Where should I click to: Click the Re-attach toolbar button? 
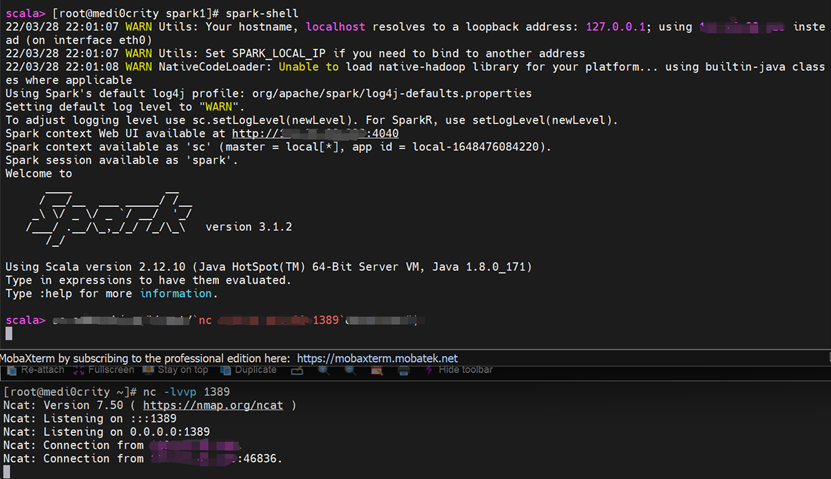pos(36,370)
